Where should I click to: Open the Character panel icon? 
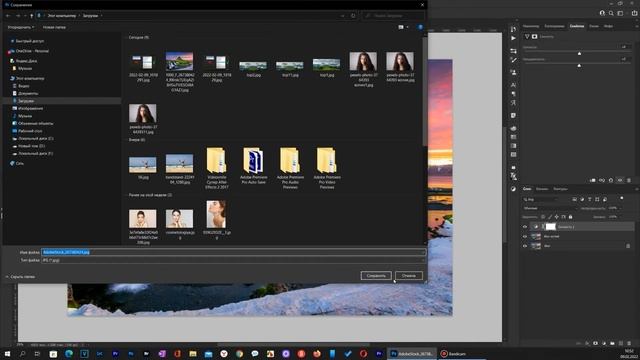(513, 85)
